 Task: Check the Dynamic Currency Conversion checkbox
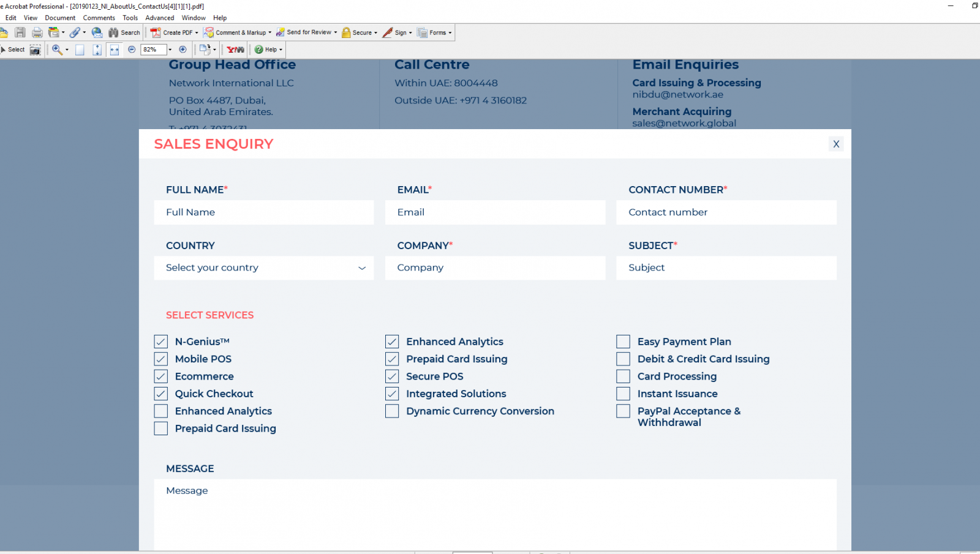point(392,411)
